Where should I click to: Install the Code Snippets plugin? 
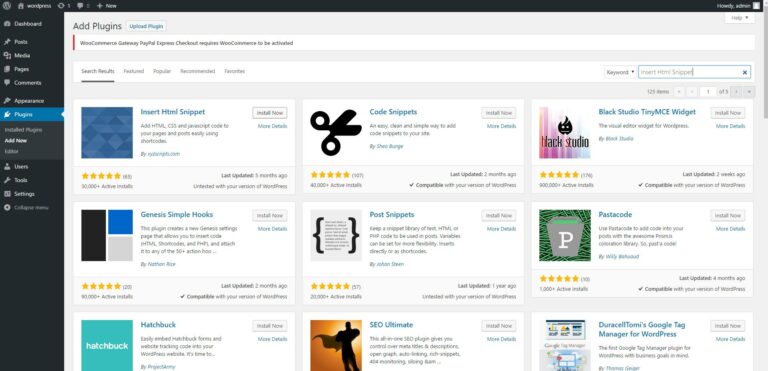point(499,113)
